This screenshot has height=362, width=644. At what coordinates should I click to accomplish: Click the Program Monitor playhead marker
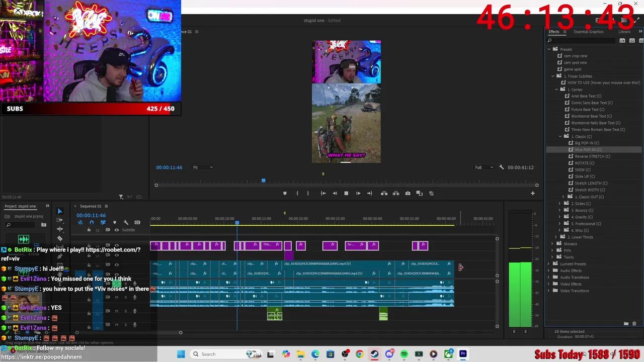point(263,180)
